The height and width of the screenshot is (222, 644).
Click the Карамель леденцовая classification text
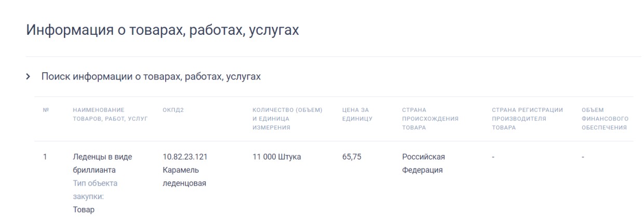(x=184, y=177)
